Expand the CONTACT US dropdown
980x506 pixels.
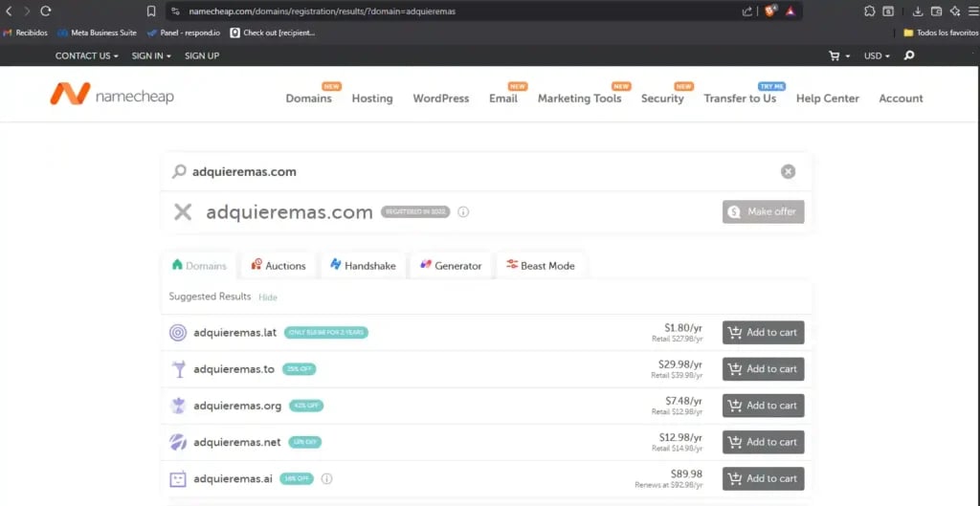(x=87, y=55)
